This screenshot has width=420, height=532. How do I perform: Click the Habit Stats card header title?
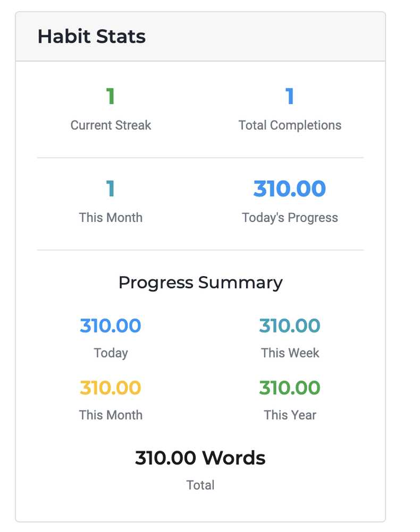coord(91,37)
